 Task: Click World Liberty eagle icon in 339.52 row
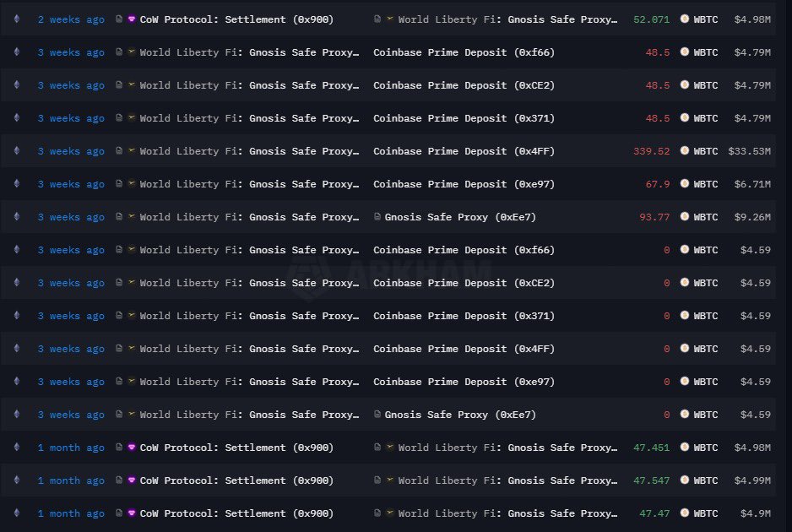(x=132, y=150)
